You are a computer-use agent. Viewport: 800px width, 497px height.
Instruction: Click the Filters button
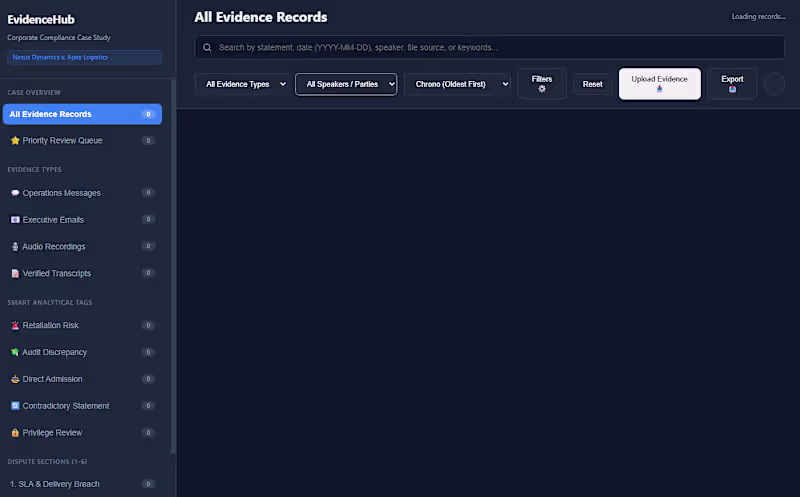point(542,84)
